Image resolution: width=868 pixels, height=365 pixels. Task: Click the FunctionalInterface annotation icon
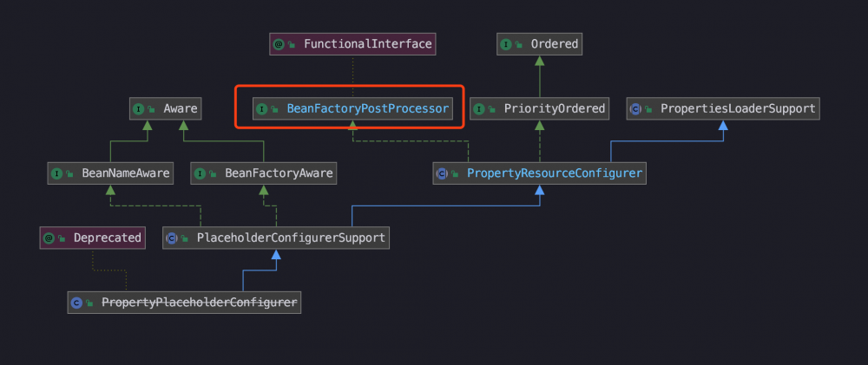279,43
